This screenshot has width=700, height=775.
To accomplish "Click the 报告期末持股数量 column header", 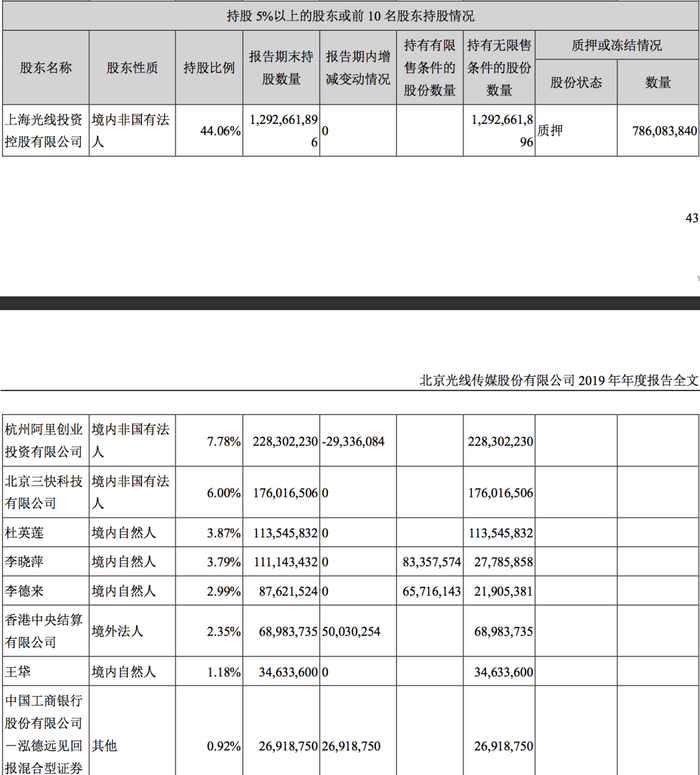I will [x=281, y=68].
